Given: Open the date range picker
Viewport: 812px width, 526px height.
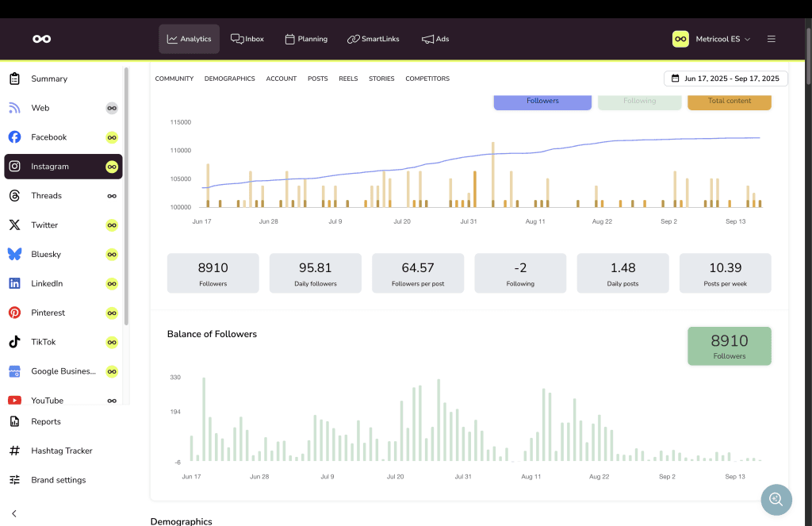Looking at the screenshot, I should (726, 79).
